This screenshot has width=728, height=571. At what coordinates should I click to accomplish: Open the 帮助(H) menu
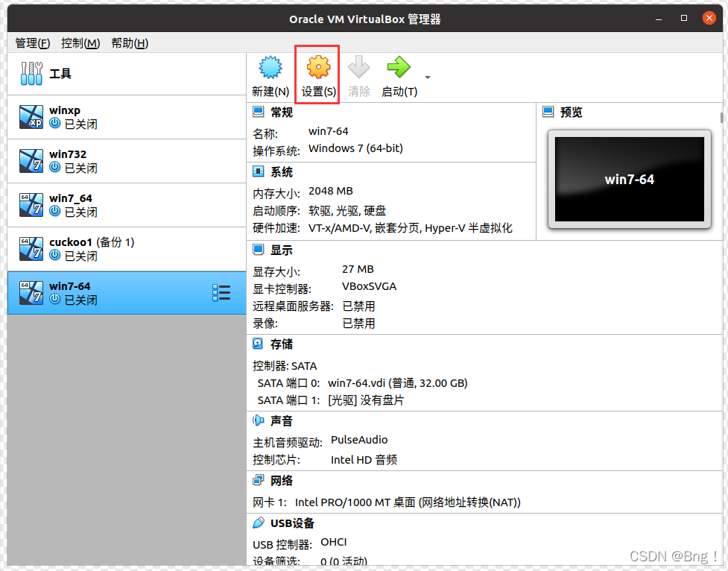(x=130, y=43)
